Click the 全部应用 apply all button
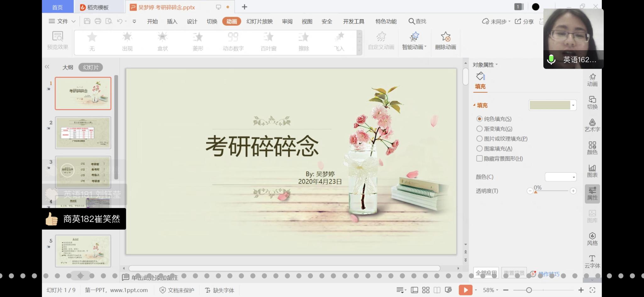 coord(486,273)
